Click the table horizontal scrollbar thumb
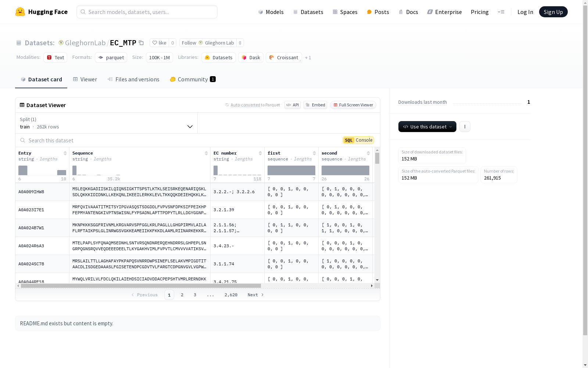Viewport: 588px width, 368px height. 141,286
